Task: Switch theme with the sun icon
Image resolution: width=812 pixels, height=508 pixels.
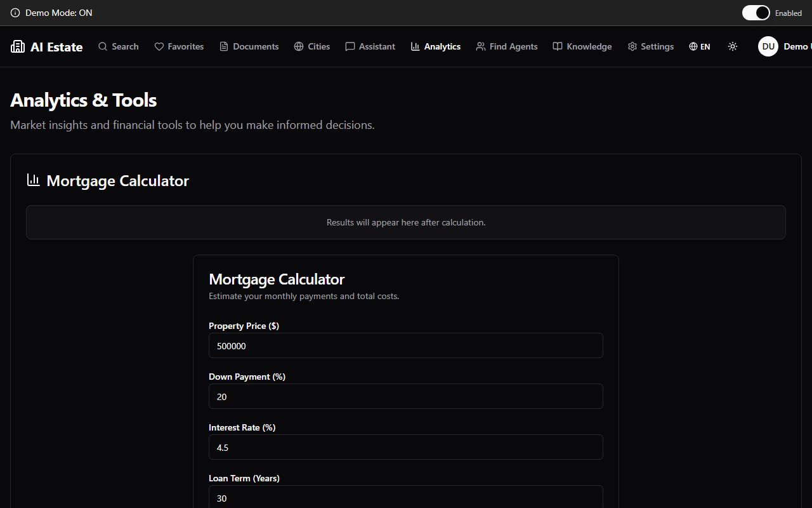Action: click(x=733, y=46)
